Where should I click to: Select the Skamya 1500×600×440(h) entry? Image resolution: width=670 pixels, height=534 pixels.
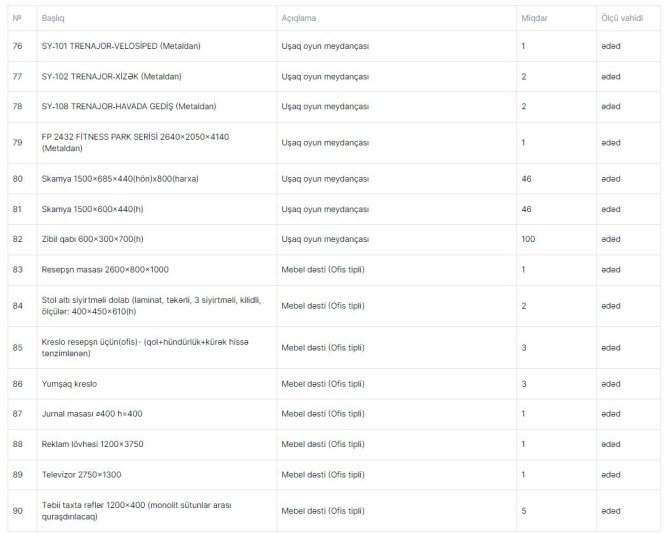pos(92,209)
